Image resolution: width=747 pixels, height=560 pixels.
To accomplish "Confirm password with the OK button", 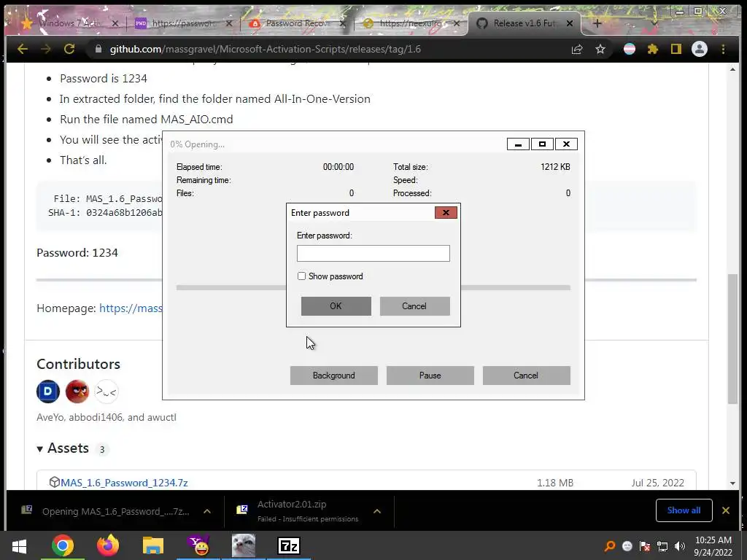I will click(x=336, y=306).
